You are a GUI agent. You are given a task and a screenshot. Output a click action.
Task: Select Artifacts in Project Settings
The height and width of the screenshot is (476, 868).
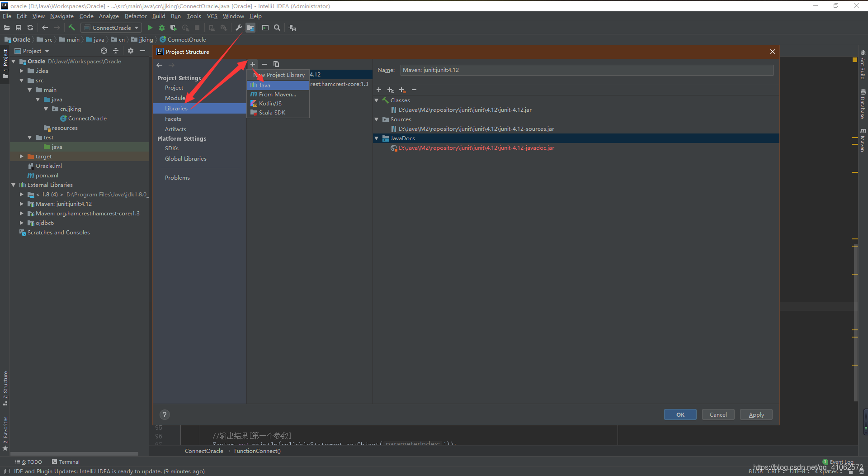coord(175,129)
